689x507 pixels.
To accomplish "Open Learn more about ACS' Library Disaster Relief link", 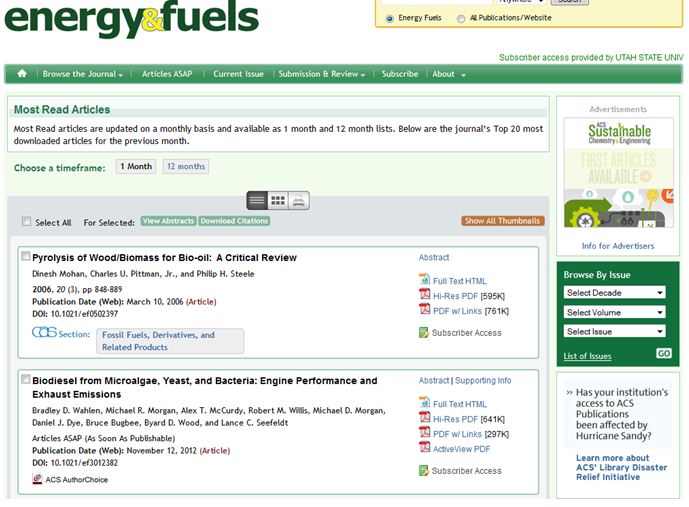I will [x=621, y=467].
